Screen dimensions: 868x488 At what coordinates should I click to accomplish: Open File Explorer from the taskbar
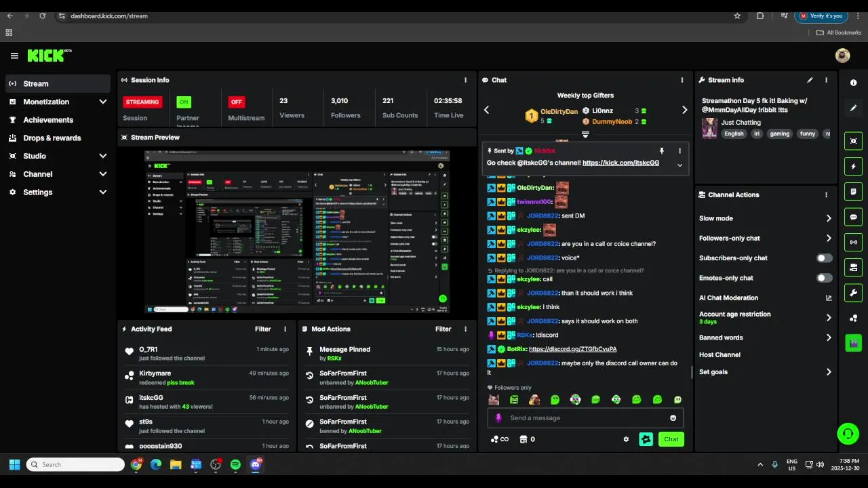176,464
